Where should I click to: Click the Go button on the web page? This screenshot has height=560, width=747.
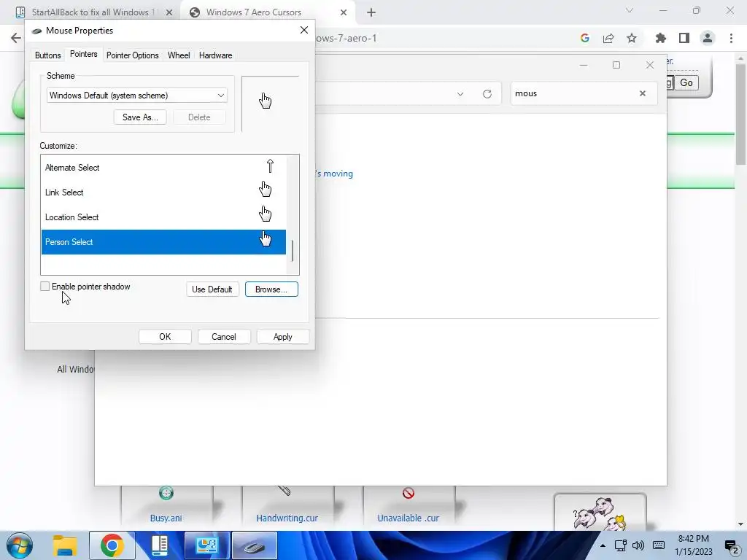(686, 83)
